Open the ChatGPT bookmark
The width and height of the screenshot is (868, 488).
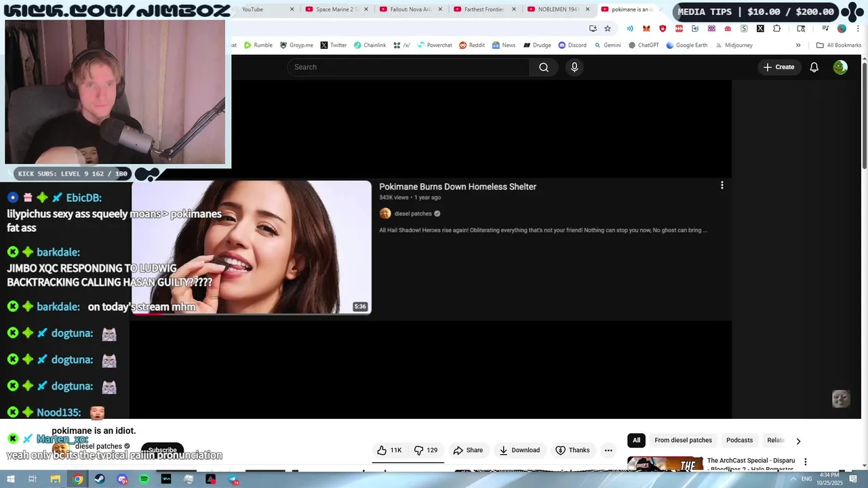[644, 45]
